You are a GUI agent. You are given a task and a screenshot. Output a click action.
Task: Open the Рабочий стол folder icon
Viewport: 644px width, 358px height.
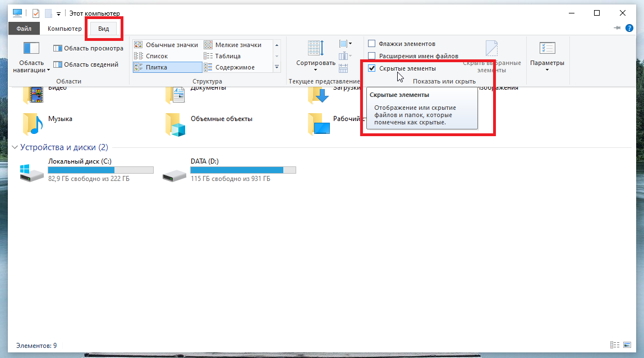tap(319, 124)
